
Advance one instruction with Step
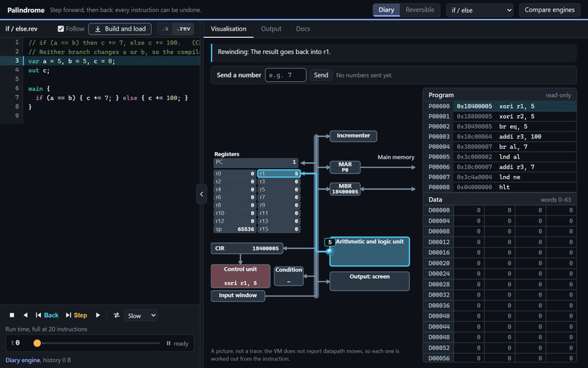coord(76,315)
